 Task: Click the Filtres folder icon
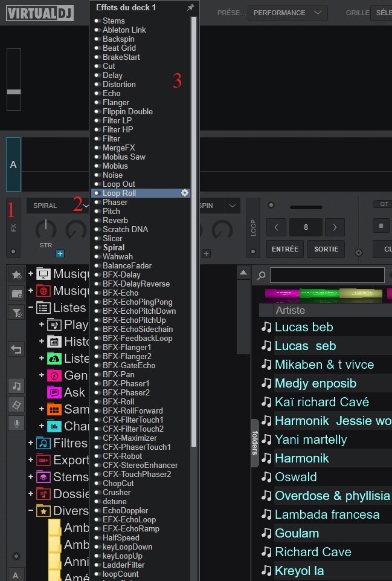(43, 443)
